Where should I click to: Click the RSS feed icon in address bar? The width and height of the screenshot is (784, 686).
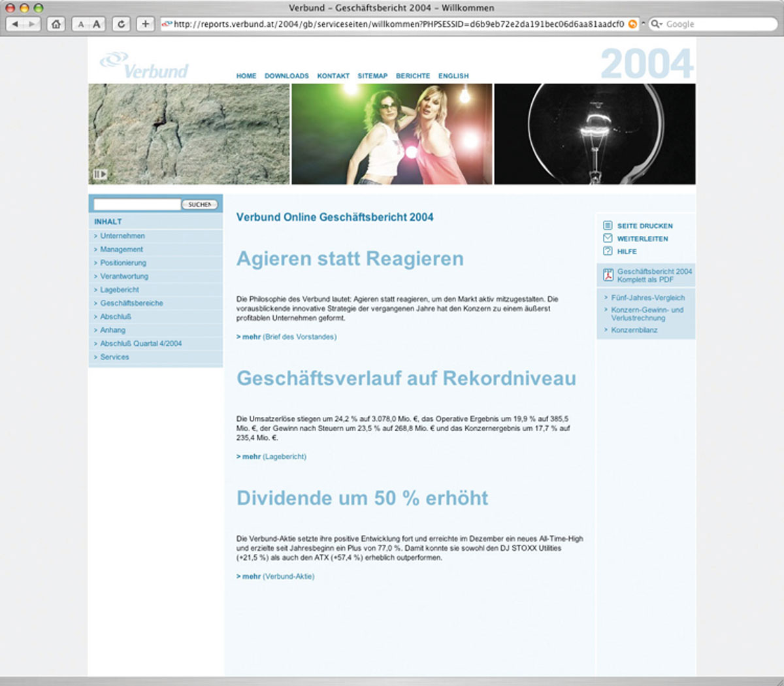tap(632, 24)
